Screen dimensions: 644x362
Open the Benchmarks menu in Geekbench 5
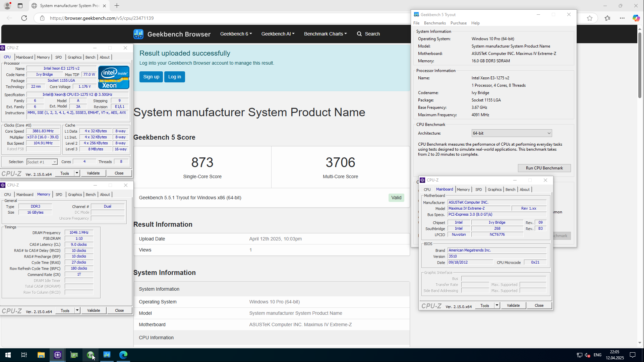click(x=435, y=23)
